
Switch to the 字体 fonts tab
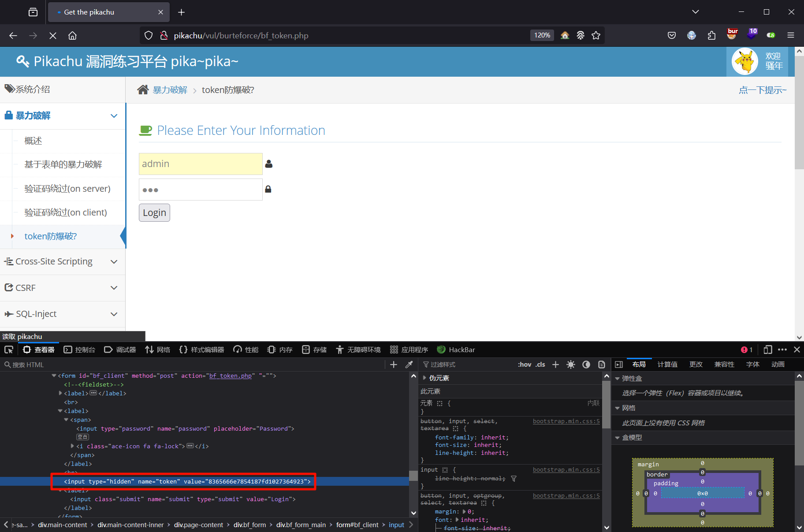coord(752,365)
